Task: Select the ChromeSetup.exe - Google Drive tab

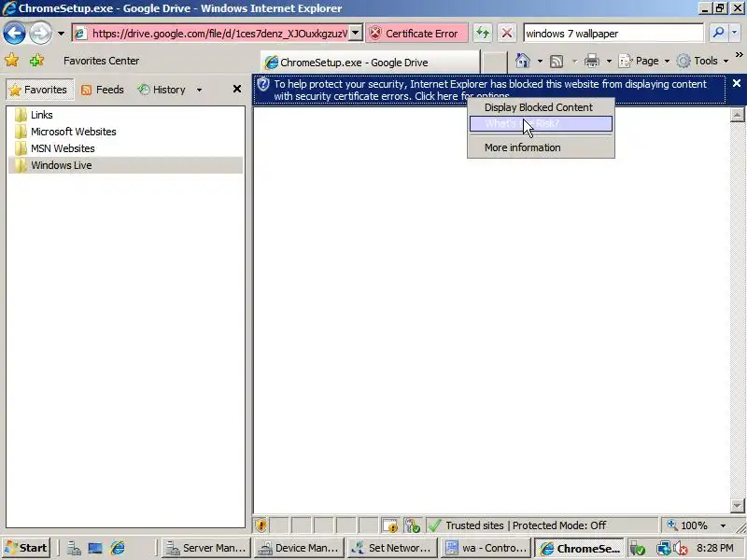Action: coord(370,63)
